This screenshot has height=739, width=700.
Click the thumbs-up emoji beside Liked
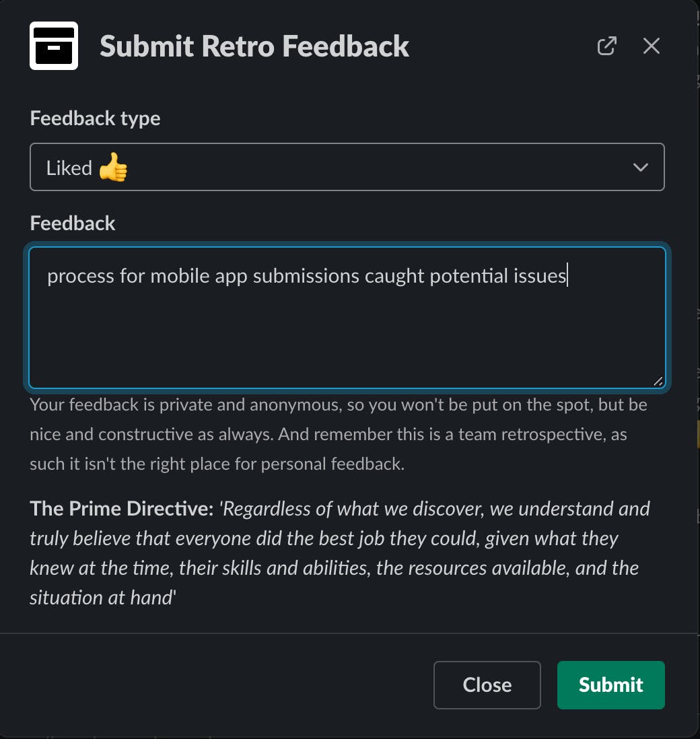point(113,168)
